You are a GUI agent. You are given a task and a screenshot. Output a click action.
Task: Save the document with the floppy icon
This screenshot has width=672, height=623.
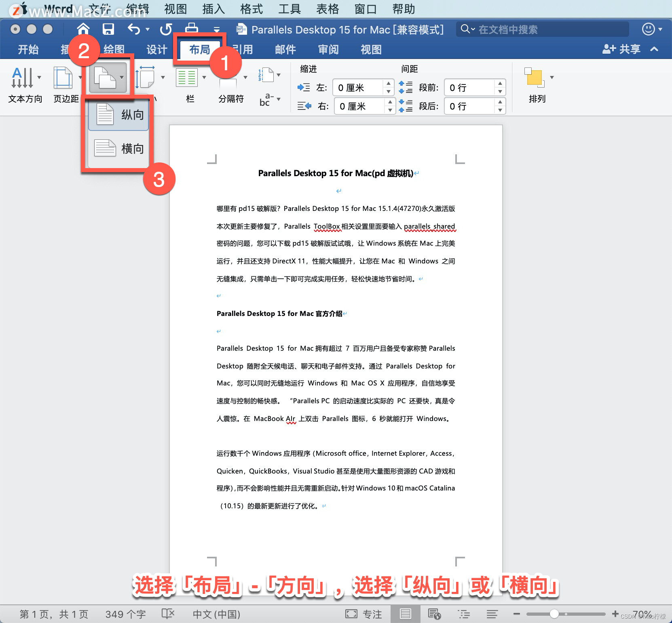pyautogui.click(x=108, y=29)
